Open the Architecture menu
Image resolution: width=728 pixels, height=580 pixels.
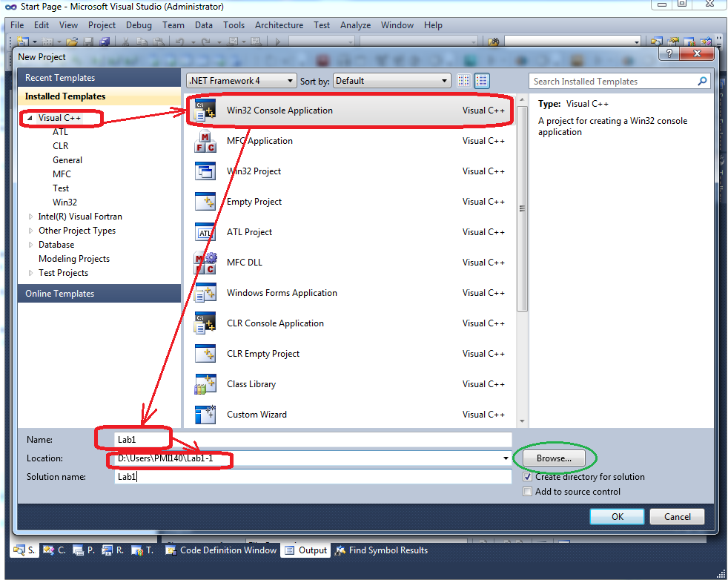tap(279, 25)
